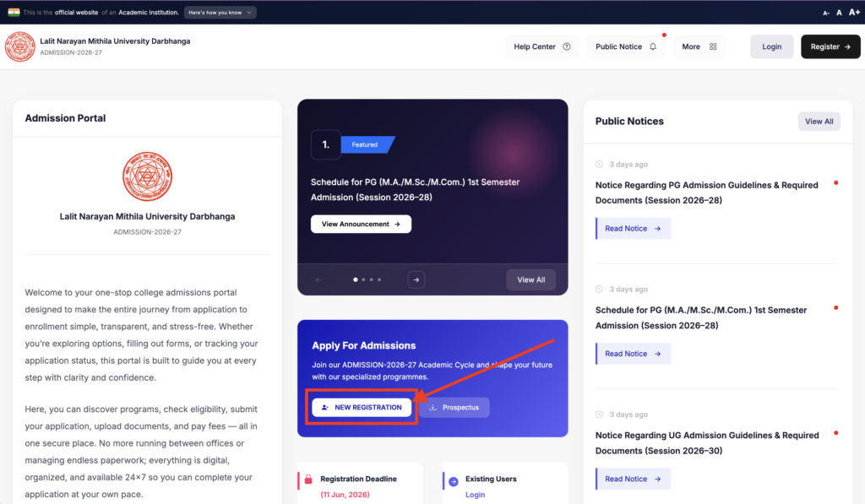The width and height of the screenshot is (865, 504).
Task: Expand the "Here's how you know" dropdown
Action: click(x=220, y=12)
